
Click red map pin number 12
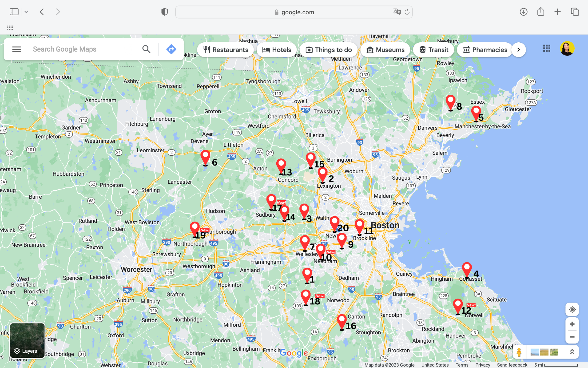(458, 307)
